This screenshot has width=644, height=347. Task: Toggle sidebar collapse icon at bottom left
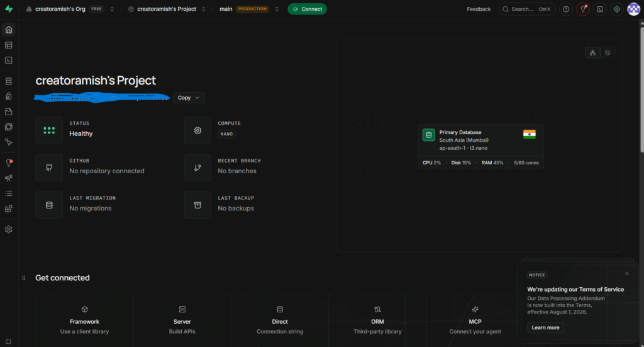tap(8, 341)
